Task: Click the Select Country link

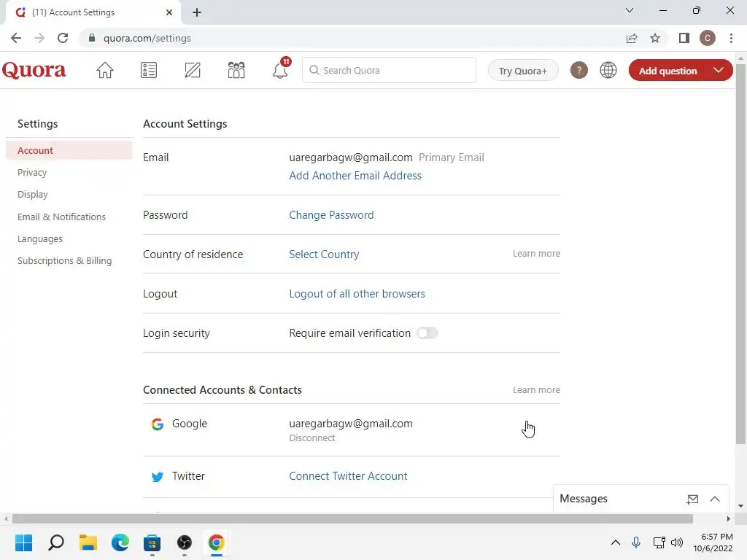Action: (x=324, y=254)
